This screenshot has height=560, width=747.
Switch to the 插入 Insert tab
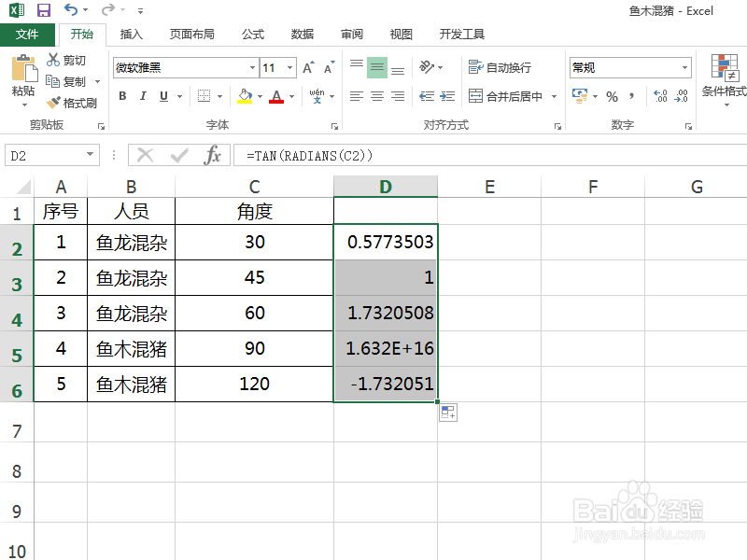[131, 35]
